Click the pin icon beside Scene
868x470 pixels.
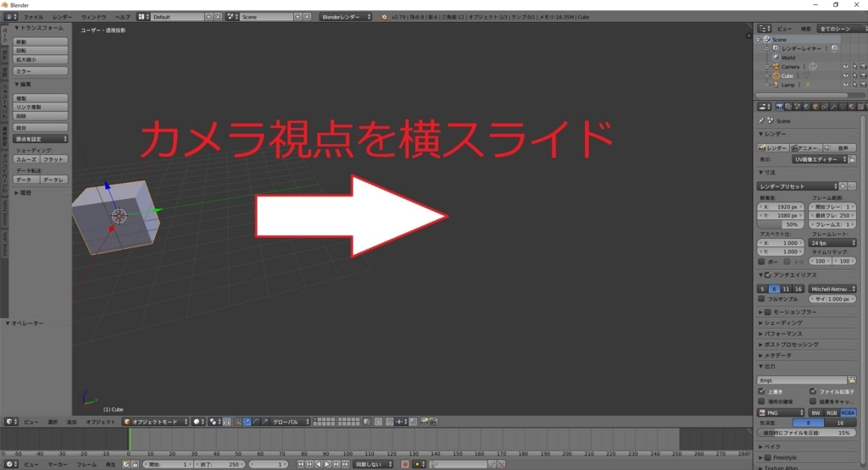(761, 120)
